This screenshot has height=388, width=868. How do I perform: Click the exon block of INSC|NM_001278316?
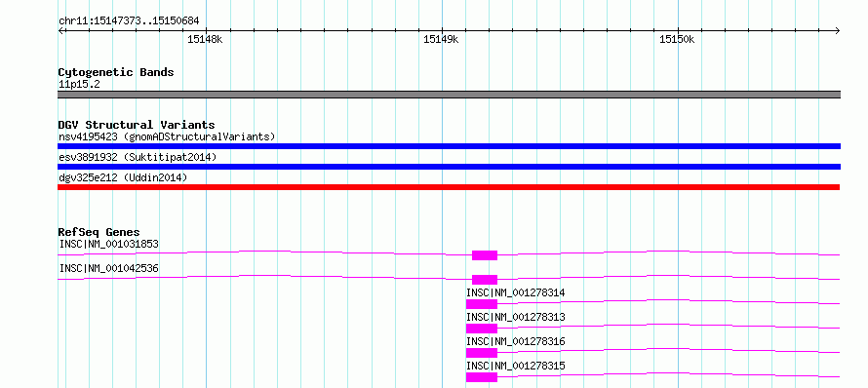pos(482,353)
